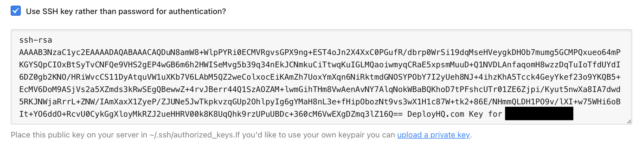Screen dimensions: 644x147
Task: Click the key line starting "KGYSQpCIOxBtSy"
Action: click(x=320, y=65)
